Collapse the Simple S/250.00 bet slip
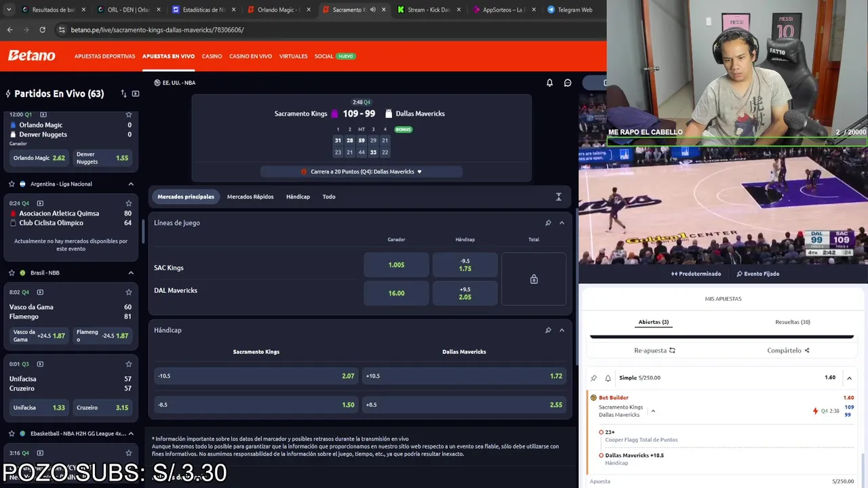The height and width of the screenshot is (488, 868). (849, 378)
